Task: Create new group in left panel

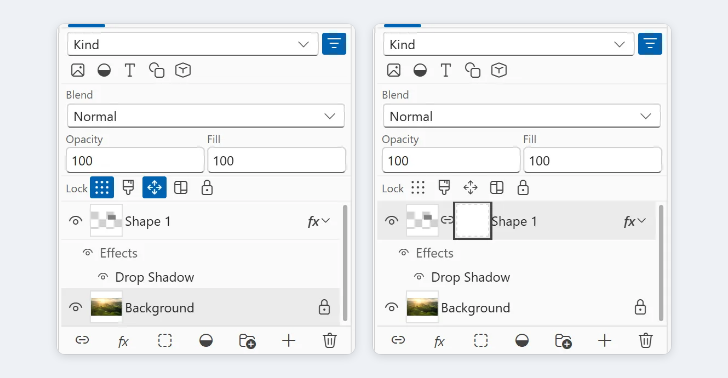Action: coord(247,341)
